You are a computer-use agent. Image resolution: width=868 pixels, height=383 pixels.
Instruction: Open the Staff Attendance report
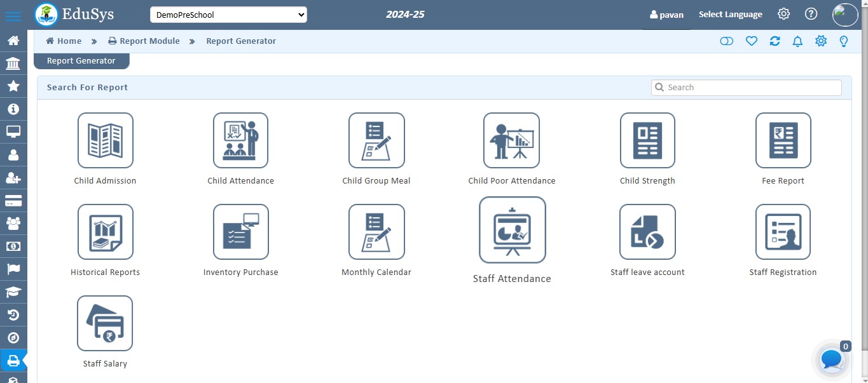tap(512, 230)
